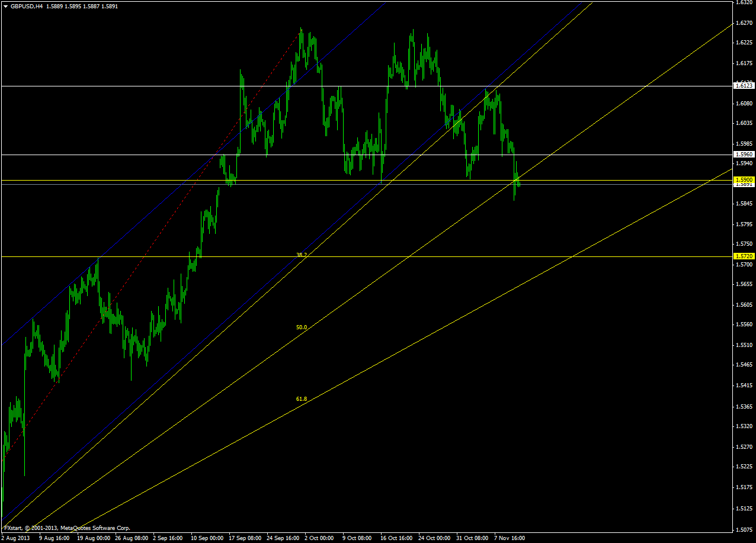Click the 2 Aug 2013 date label
This screenshot has height=543, width=756.
tap(16, 538)
